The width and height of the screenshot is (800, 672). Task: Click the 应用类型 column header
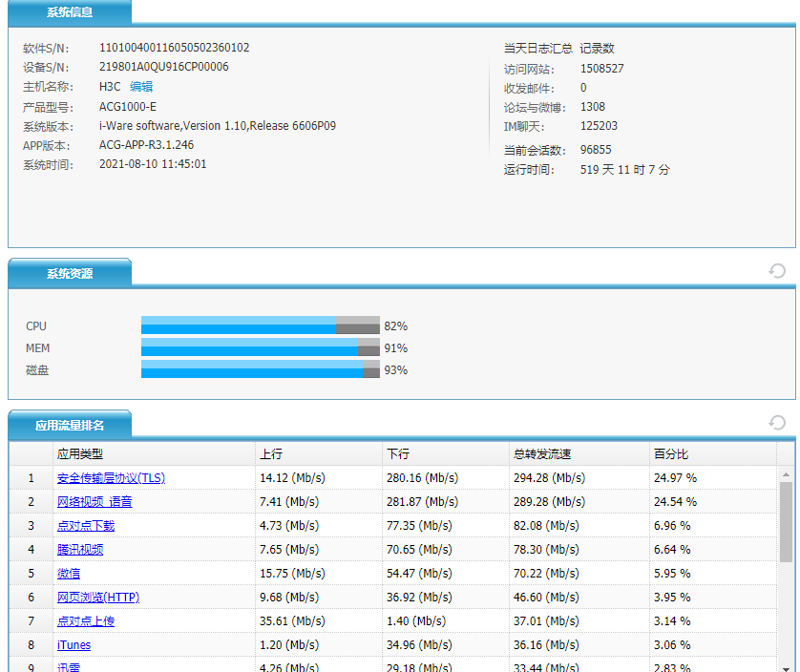154,454
